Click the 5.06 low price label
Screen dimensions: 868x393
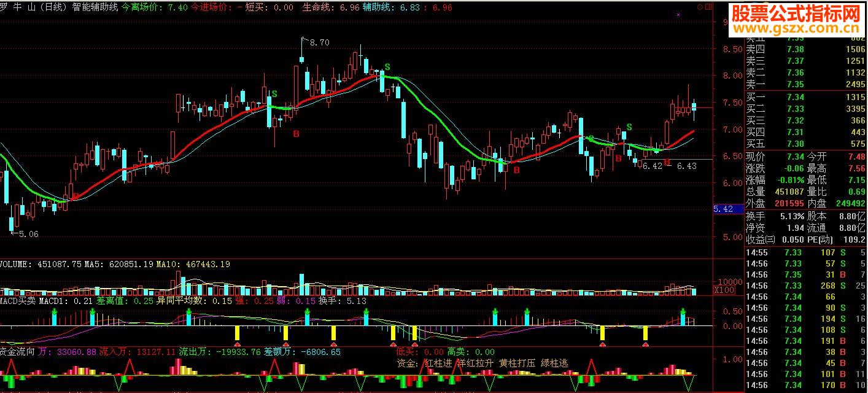point(28,234)
